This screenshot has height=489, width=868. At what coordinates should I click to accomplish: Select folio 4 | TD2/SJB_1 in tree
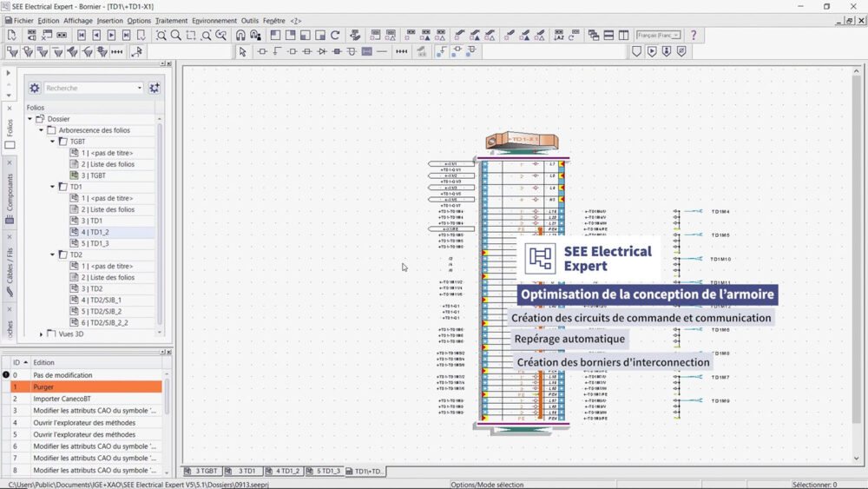point(102,301)
